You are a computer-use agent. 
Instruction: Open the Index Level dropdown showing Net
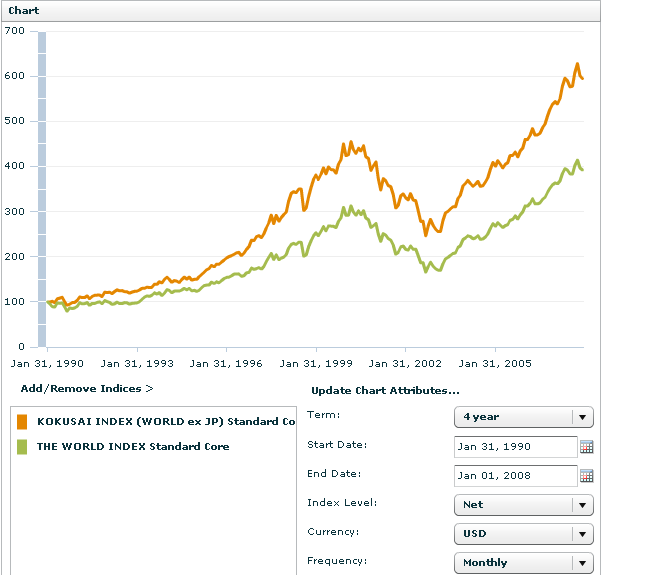pyautogui.click(x=524, y=505)
